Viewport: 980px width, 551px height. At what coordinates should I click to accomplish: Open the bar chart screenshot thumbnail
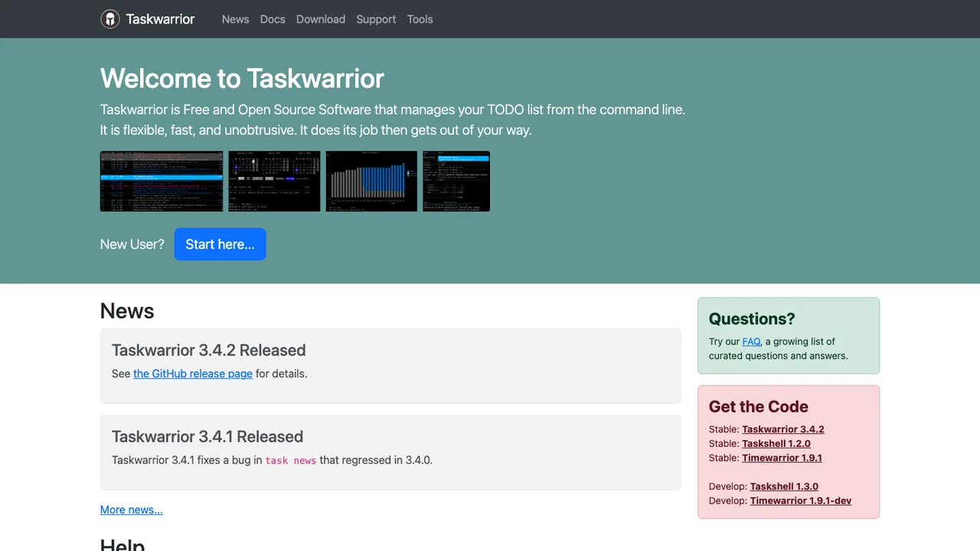click(x=372, y=181)
